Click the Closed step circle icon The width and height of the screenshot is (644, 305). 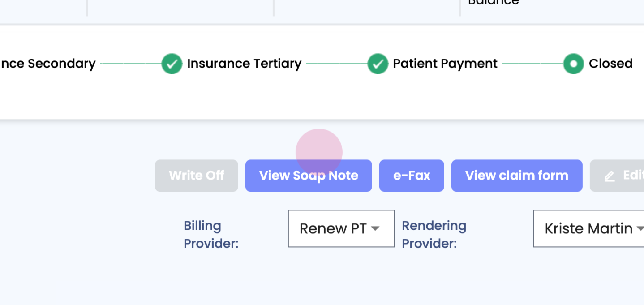tap(573, 64)
